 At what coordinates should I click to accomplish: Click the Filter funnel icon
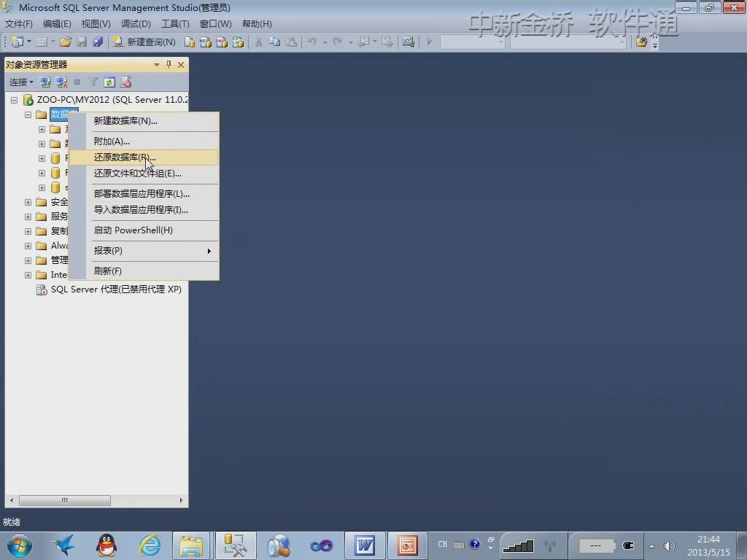(93, 82)
